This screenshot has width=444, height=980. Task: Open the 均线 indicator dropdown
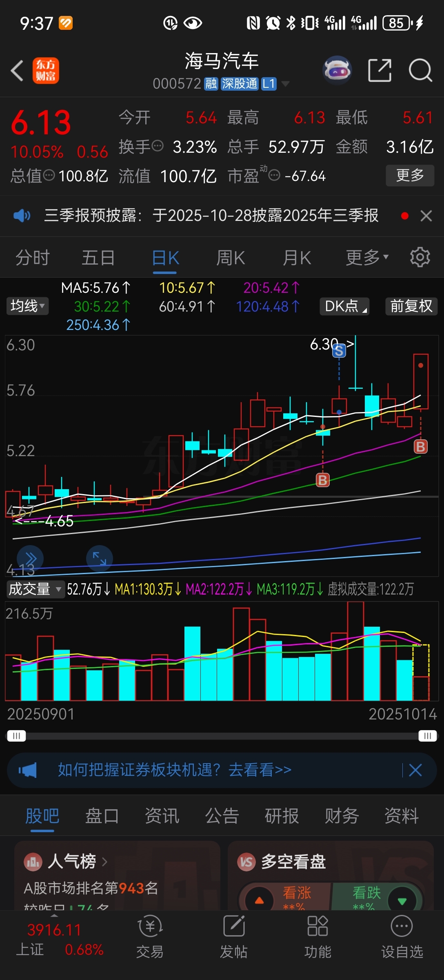point(27,306)
